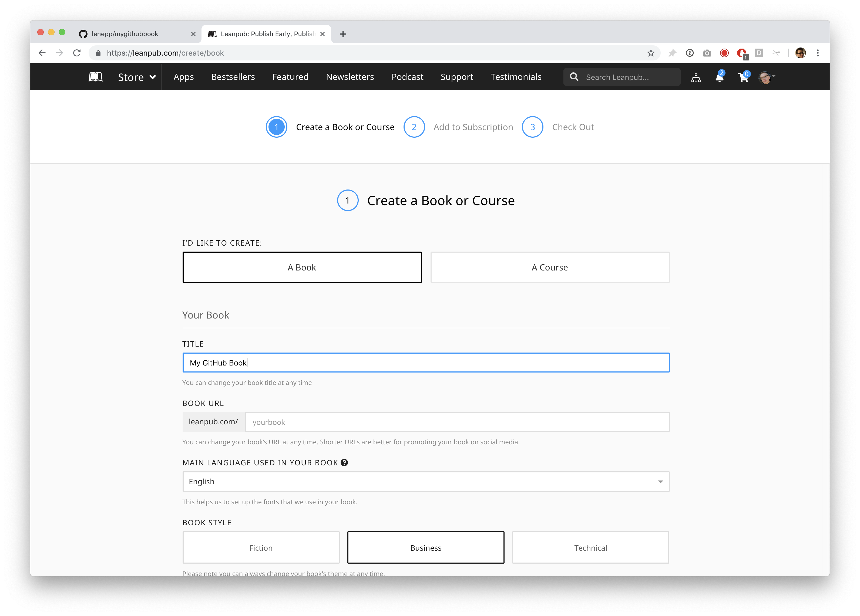Open the Apps nav item
This screenshot has width=860, height=616.
(x=183, y=77)
